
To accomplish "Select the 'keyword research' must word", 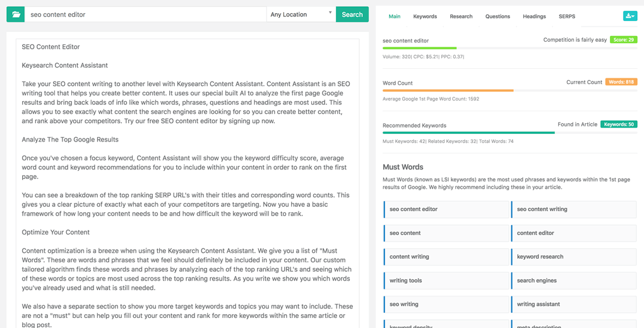I will (574, 257).
